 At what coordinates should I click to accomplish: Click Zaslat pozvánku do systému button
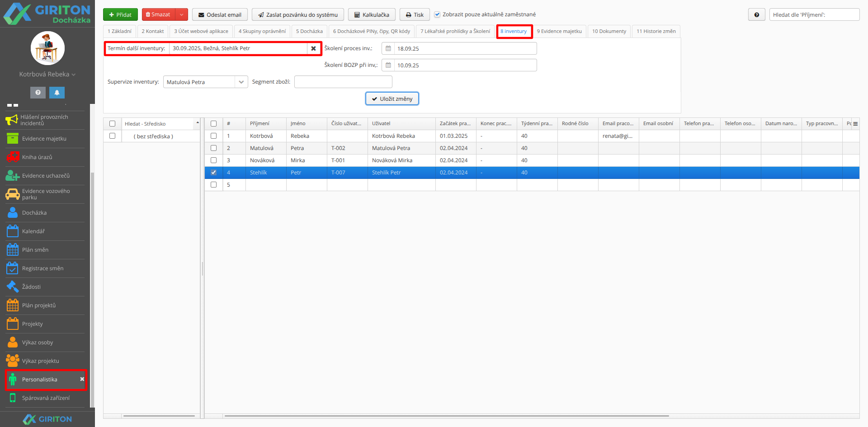tap(298, 15)
